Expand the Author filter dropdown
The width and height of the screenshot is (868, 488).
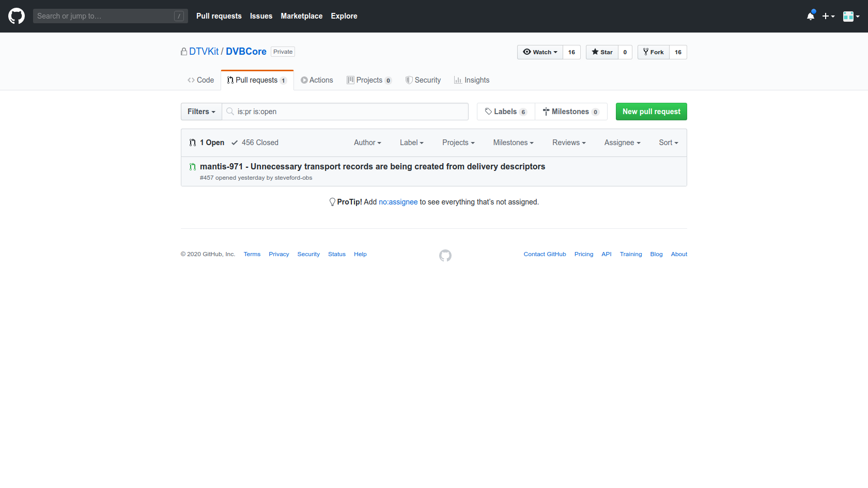pyautogui.click(x=367, y=143)
